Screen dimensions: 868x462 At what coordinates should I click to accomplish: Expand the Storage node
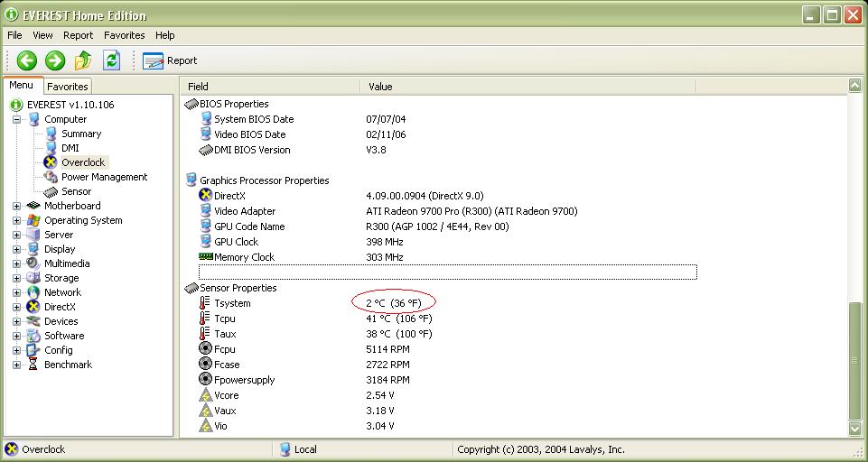pyautogui.click(x=16, y=278)
